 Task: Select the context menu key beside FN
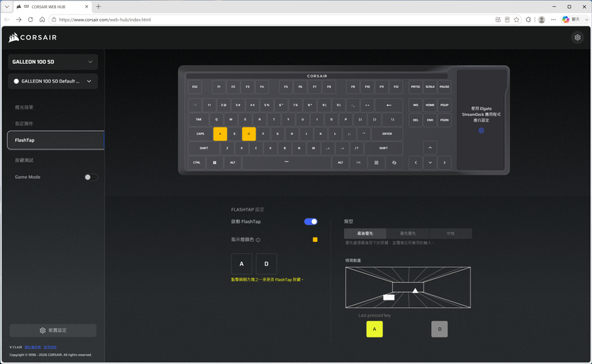click(x=376, y=162)
